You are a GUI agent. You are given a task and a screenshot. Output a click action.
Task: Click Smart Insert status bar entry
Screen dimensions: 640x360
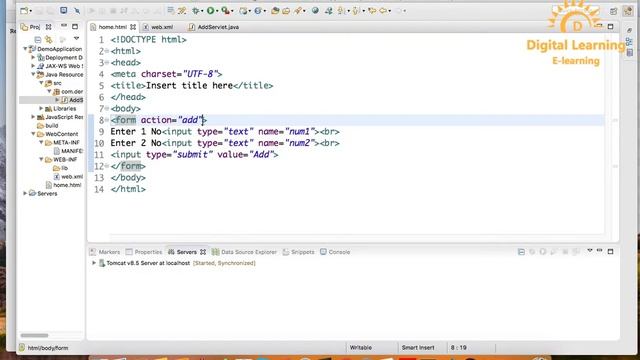click(x=418, y=347)
